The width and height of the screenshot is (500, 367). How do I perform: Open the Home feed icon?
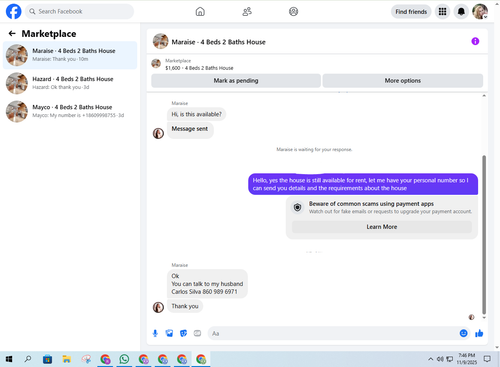pyautogui.click(x=200, y=12)
